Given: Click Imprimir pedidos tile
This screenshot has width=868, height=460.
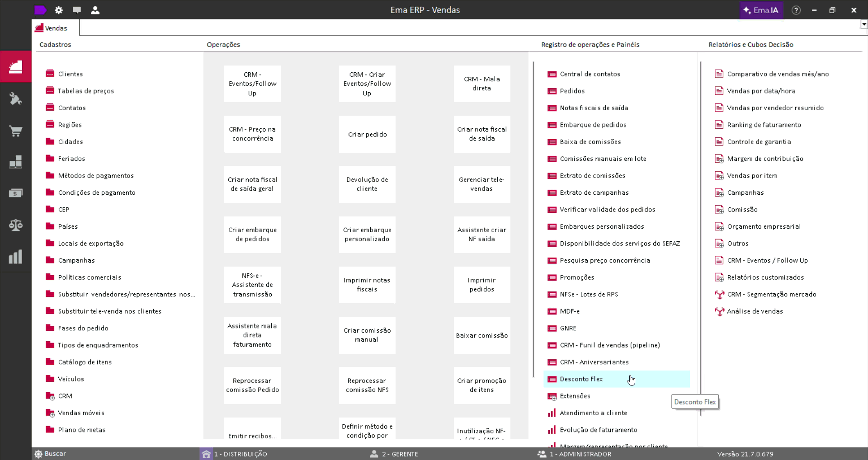Looking at the screenshot, I should click(482, 285).
